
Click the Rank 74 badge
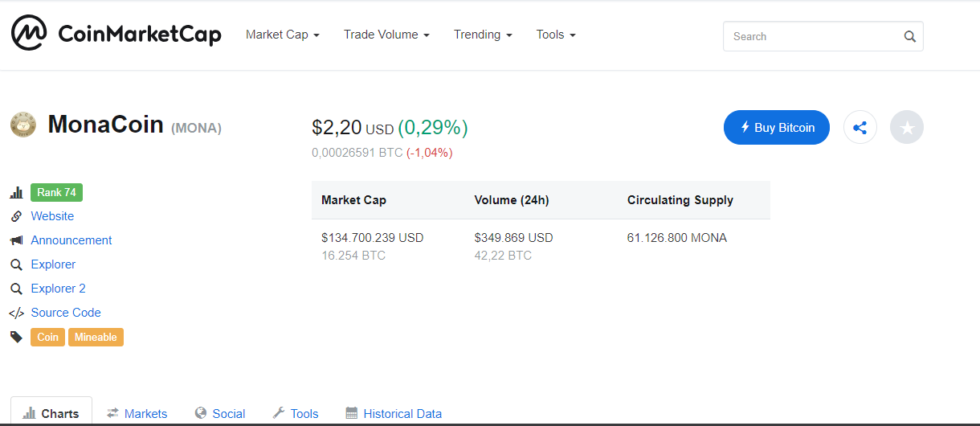(x=56, y=192)
